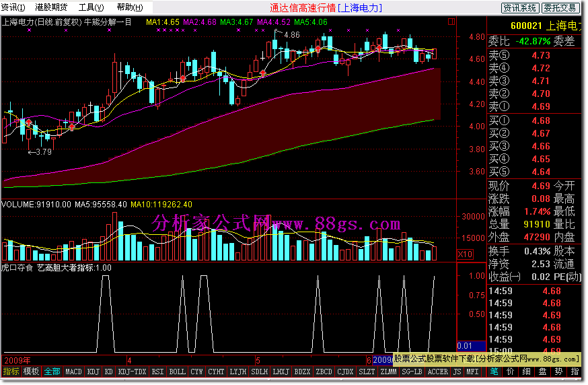Click the 外盘 47290 value

[x=537, y=237]
